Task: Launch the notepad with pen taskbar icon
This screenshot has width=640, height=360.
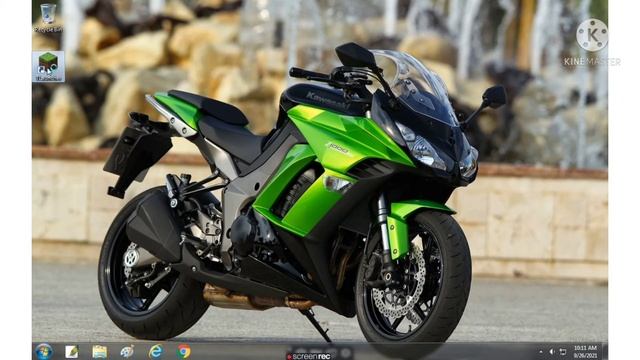Action: [72, 351]
